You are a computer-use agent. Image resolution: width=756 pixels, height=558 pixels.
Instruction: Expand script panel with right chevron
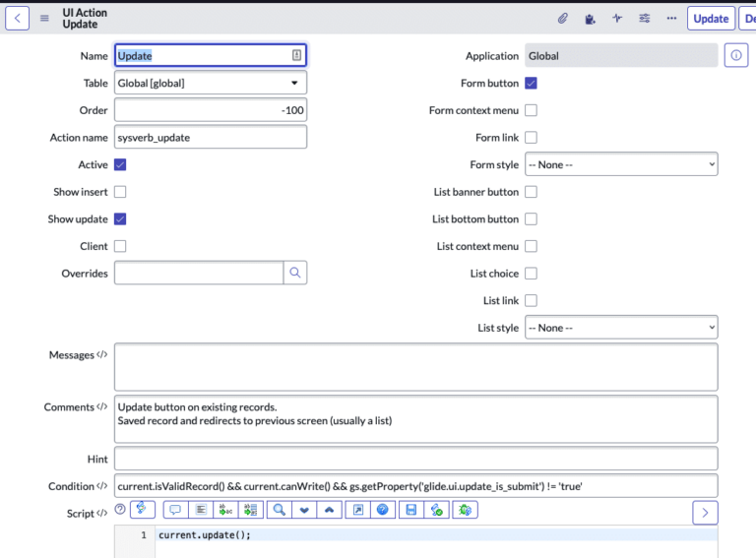point(705,513)
